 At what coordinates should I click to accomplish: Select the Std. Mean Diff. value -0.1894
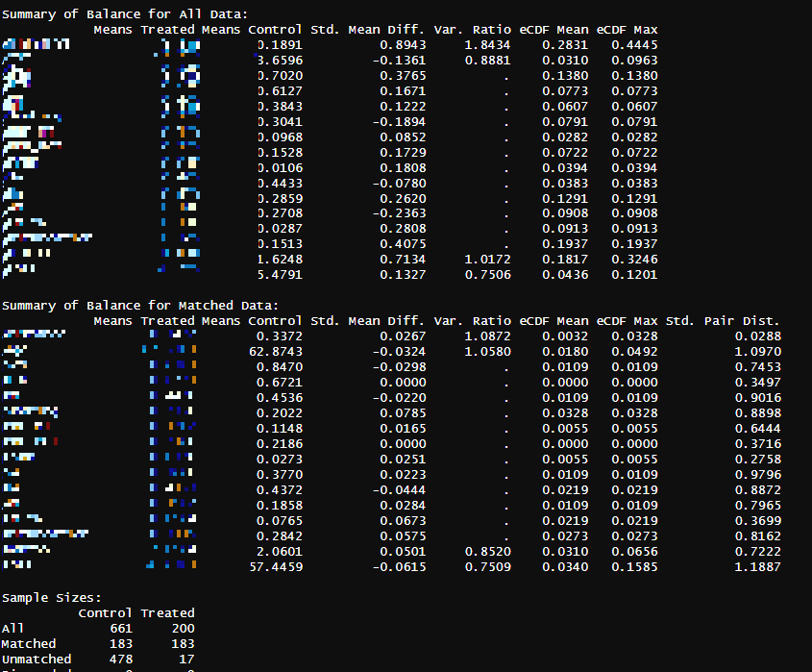[399, 122]
